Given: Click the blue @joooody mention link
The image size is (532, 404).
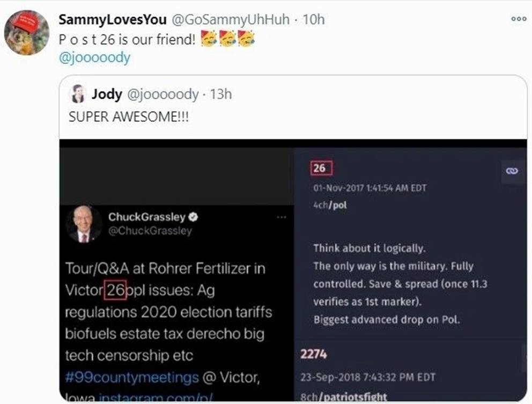Looking at the screenshot, I should (94, 57).
